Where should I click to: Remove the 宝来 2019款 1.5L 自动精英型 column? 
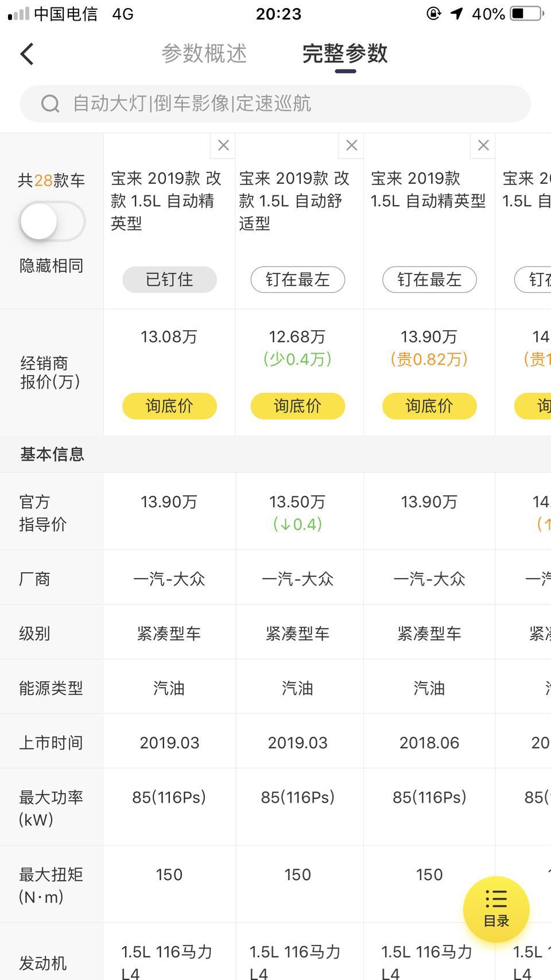(x=483, y=145)
